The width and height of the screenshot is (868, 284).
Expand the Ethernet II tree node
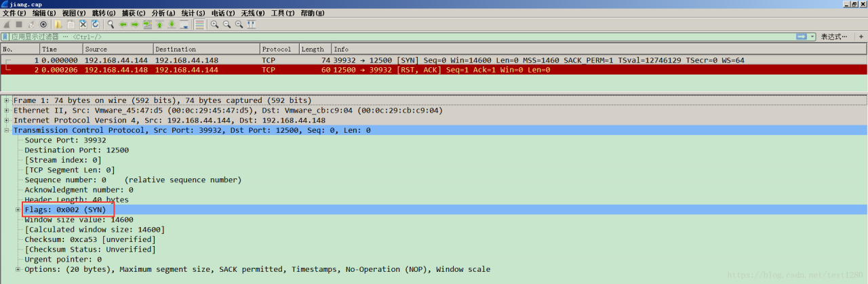pyautogui.click(x=6, y=110)
